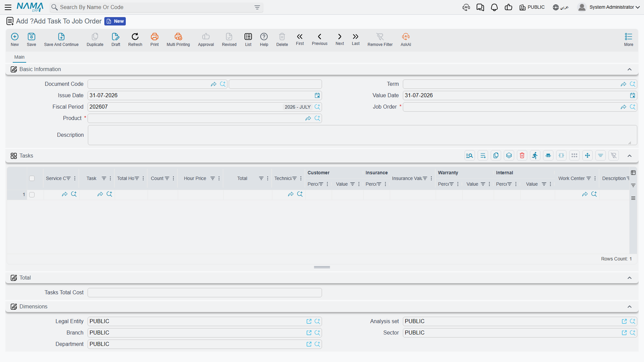Open notifications bell
Screen dimensions: 644x362
494,7
